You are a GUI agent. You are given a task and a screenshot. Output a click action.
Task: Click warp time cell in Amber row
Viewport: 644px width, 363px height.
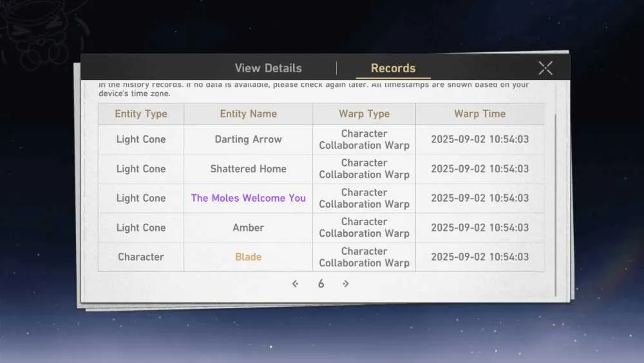pos(480,228)
